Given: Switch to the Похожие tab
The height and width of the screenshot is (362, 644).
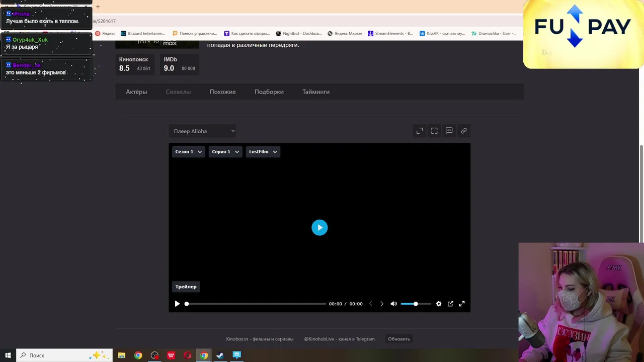Looking at the screenshot, I should pos(223,92).
